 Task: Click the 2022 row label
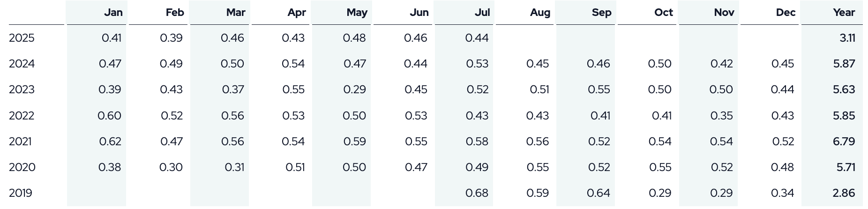pyautogui.click(x=22, y=116)
